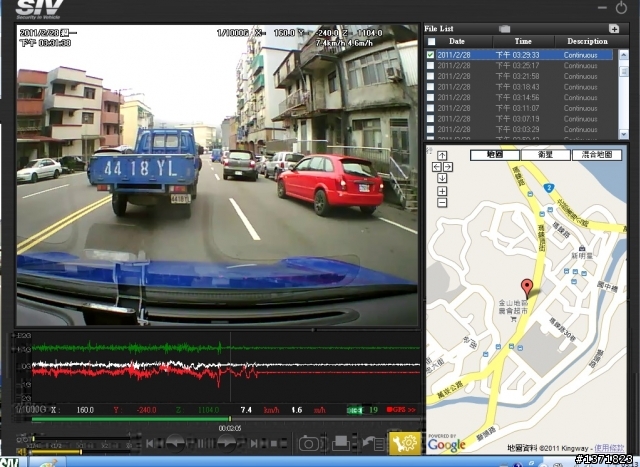Take a snapshot with the camera icon
This screenshot has width=640, height=467.
[x=310, y=443]
